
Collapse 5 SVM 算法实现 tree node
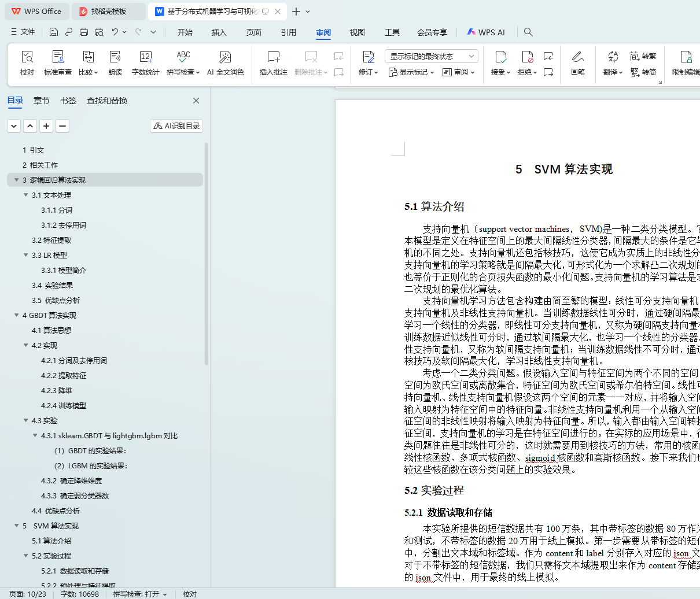[16, 526]
